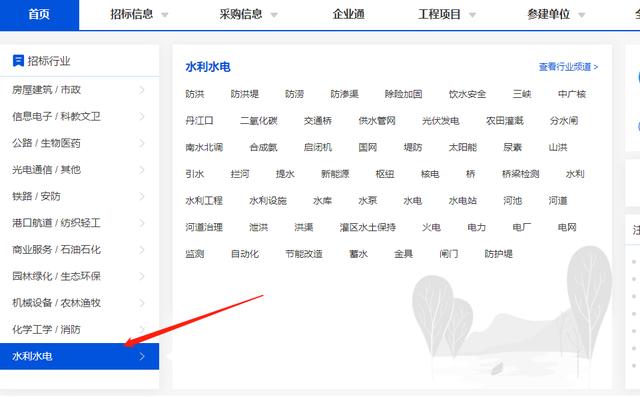Open the 饮水安全 keyword link
The height and width of the screenshot is (397, 640).
(x=467, y=94)
